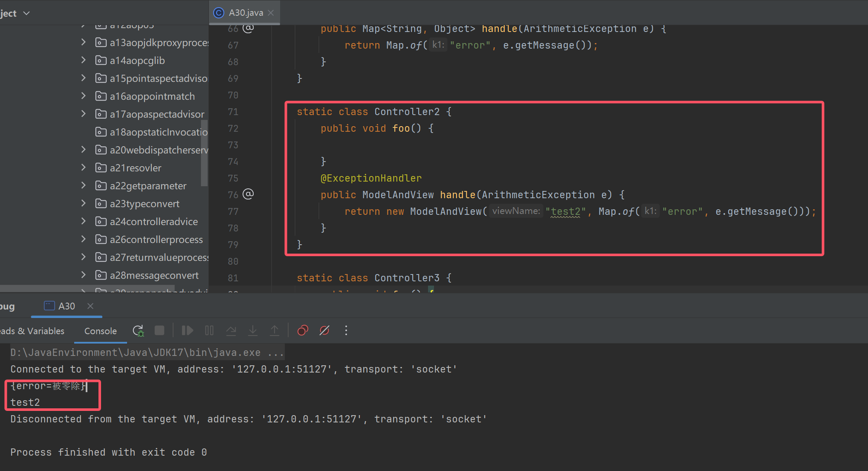Click line number 75 in gutter

point(233,178)
